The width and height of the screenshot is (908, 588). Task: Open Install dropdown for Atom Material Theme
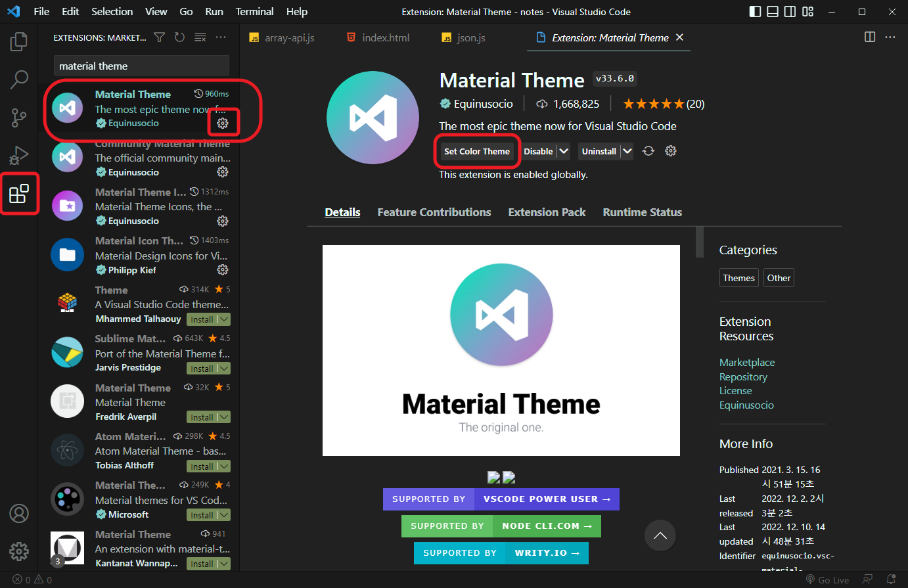(224, 466)
